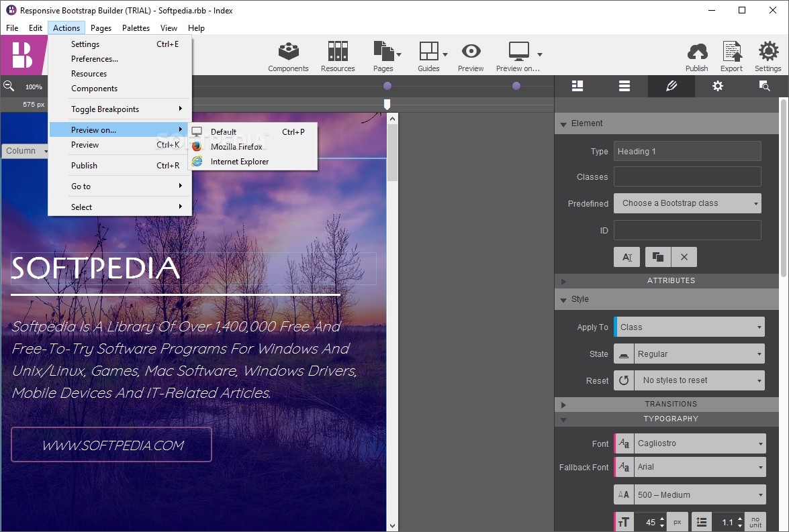789x532 pixels.
Task: Click the canvas width handle marker
Action: click(x=387, y=104)
